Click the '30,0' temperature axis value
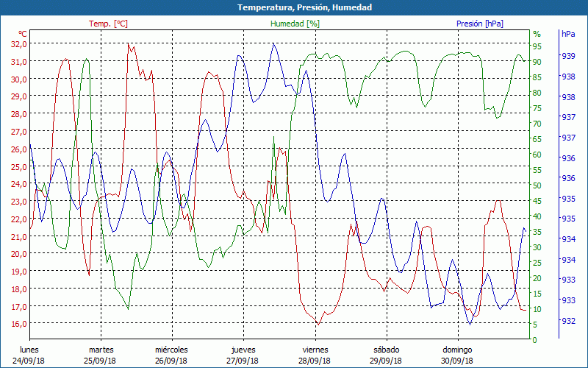The width and height of the screenshot is (588, 368). [x=19, y=79]
